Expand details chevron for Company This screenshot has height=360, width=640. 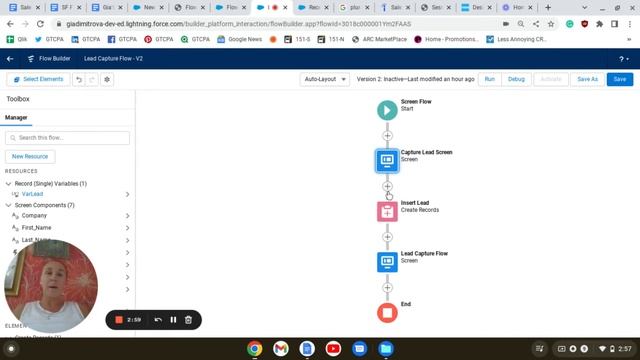127,216
